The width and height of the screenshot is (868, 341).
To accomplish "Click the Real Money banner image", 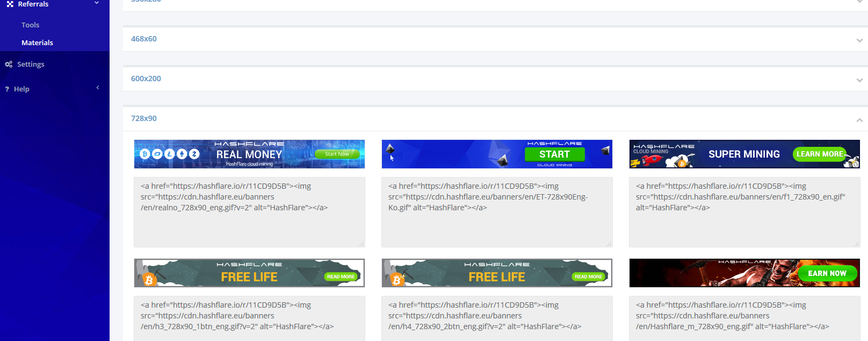I will pyautogui.click(x=249, y=154).
